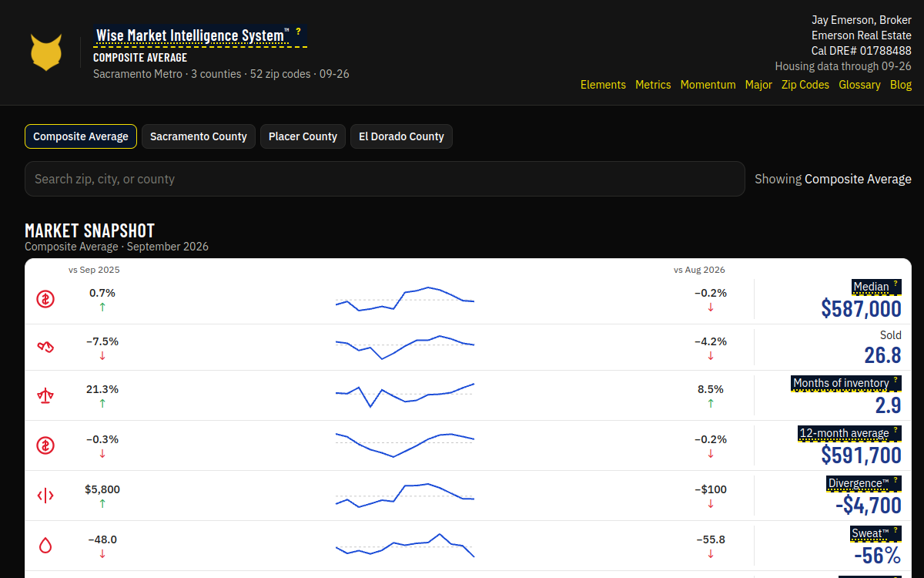This screenshot has height=578, width=924.
Task: Click the Jay Emerson, Broker text
Action: coord(862,20)
